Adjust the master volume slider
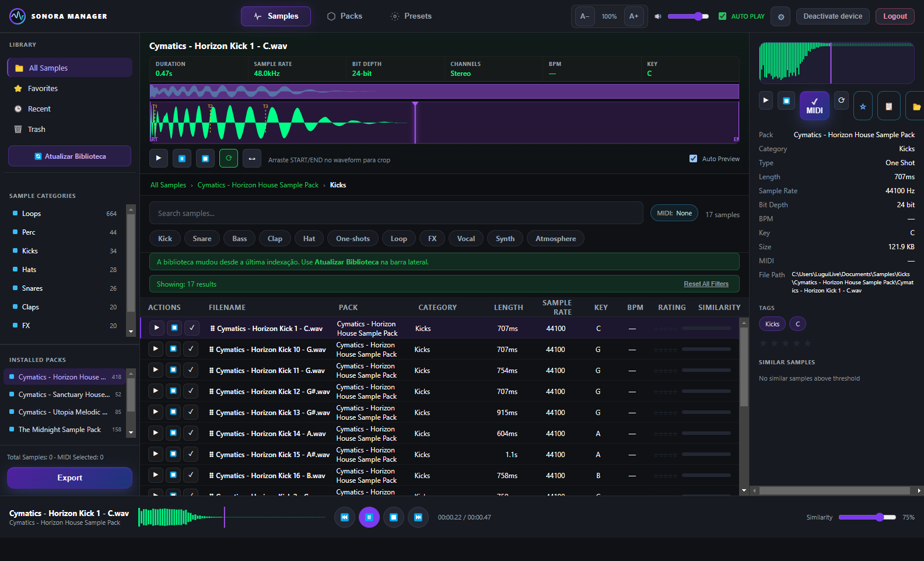The height and width of the screenshot is (561, 924). (688, 16)
